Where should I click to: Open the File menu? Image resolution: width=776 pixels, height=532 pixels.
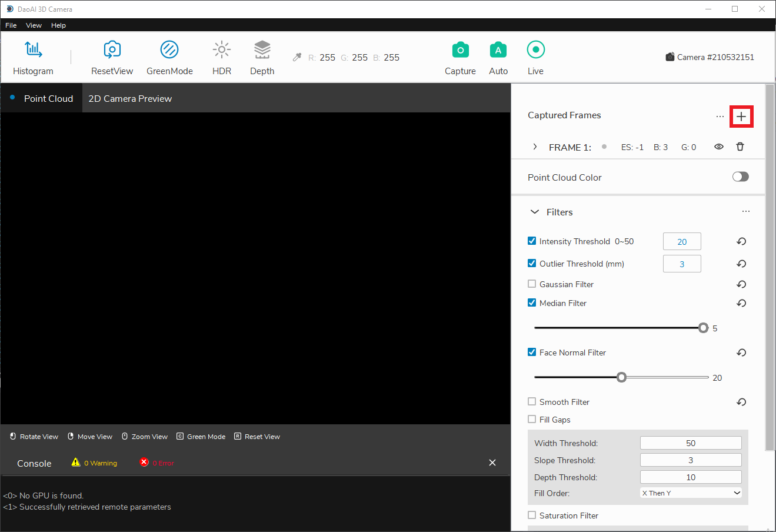(11, 25)
